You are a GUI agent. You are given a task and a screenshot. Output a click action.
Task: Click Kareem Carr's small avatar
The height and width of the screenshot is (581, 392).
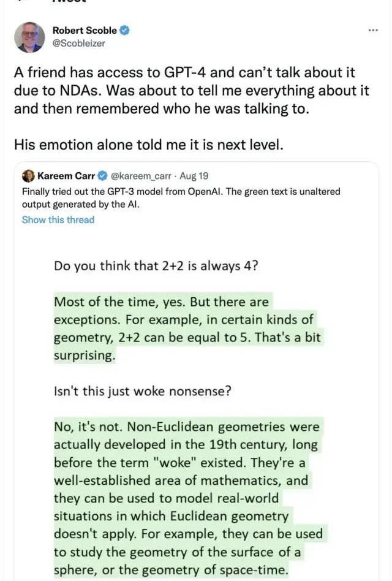pyautogui.click(x=28, y=176)
